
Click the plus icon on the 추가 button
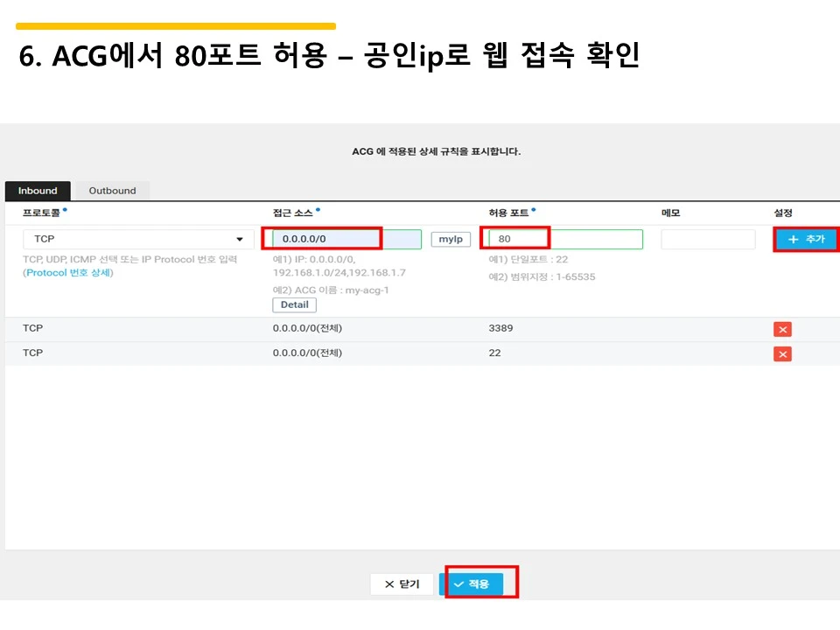tap(793, 238)
